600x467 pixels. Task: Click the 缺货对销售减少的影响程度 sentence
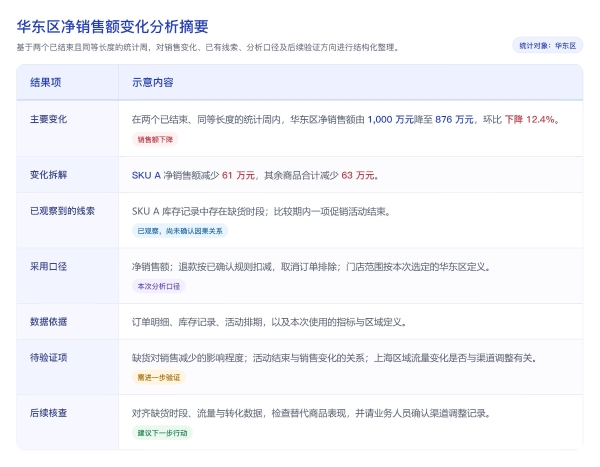point(334,358)
